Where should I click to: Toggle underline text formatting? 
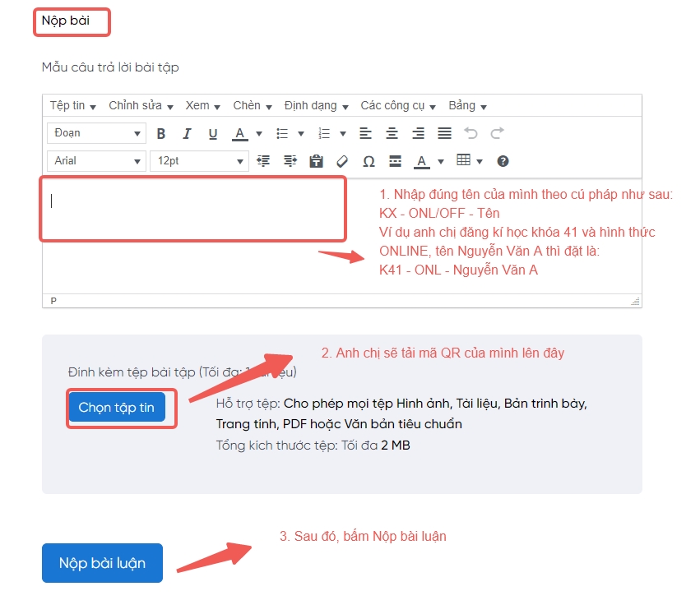[x=213, y=134]
